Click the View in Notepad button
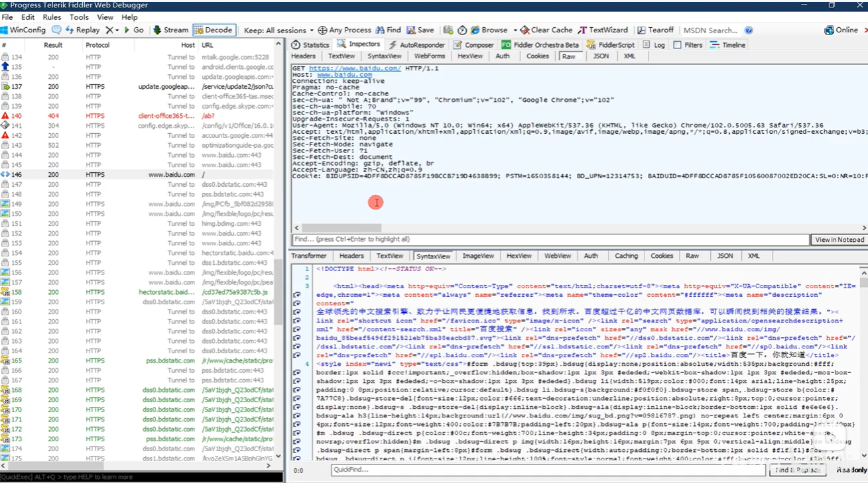This screenshot has width=868, height=483. tap(839, 239)
